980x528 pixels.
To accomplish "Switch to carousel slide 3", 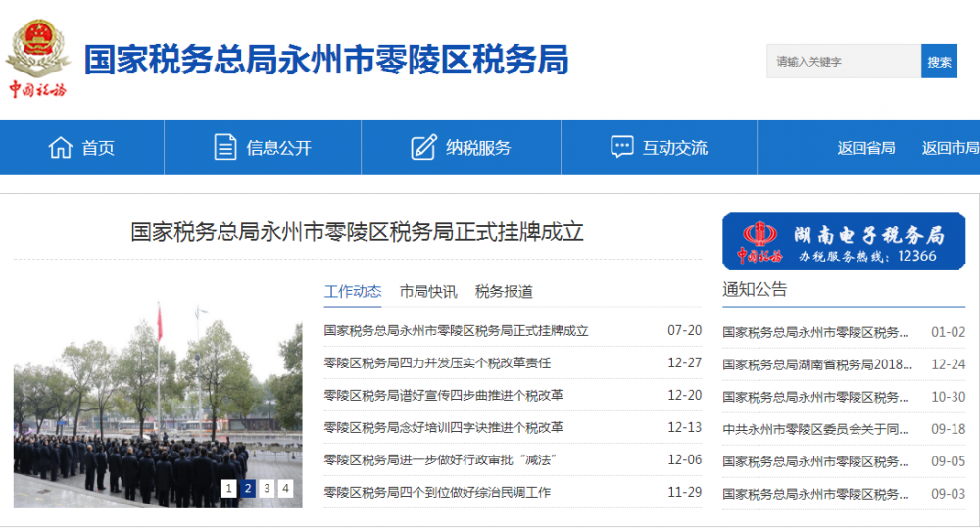I will click(x=267, y=488).
